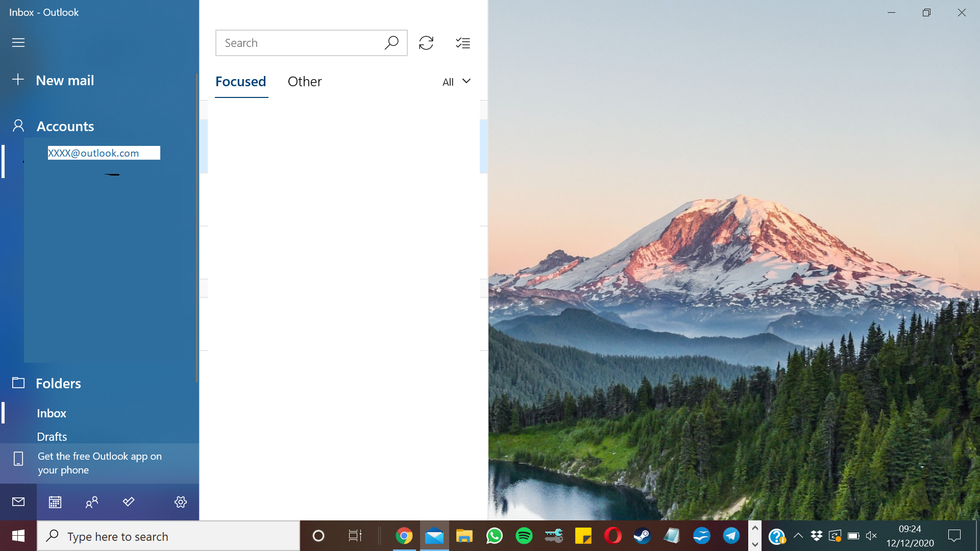Screen dimensions: 980x551
Task: Open the People app icon
Action: click(x=91, y=502)
